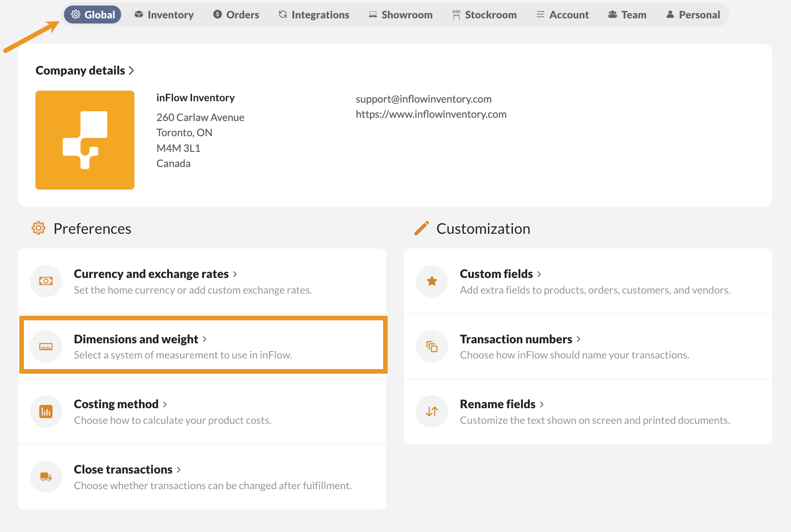The height and width of the screenshot is (532, 791).
Task: Click the Transaction numbers link
Action: pyautogui.click(x=516, y=339)
